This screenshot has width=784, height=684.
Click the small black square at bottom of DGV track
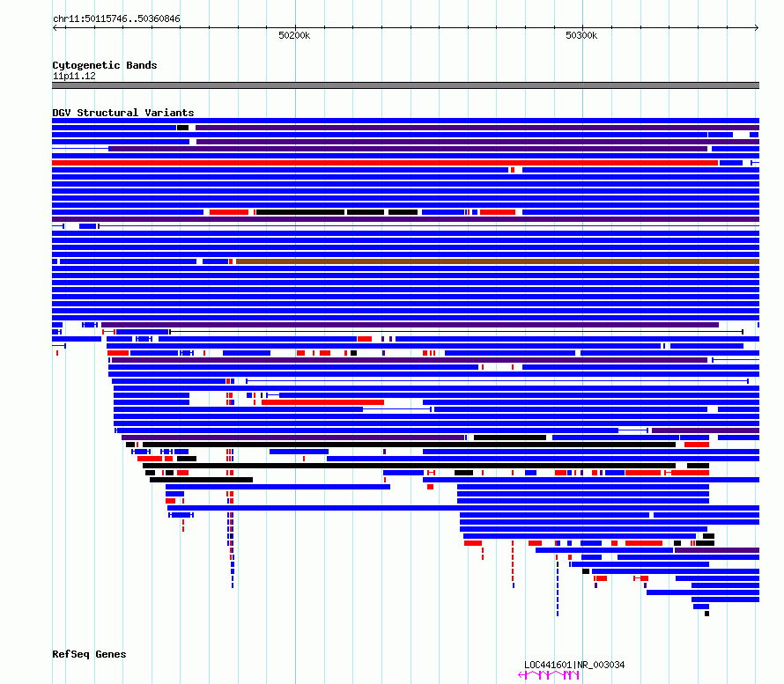[706, 614]
